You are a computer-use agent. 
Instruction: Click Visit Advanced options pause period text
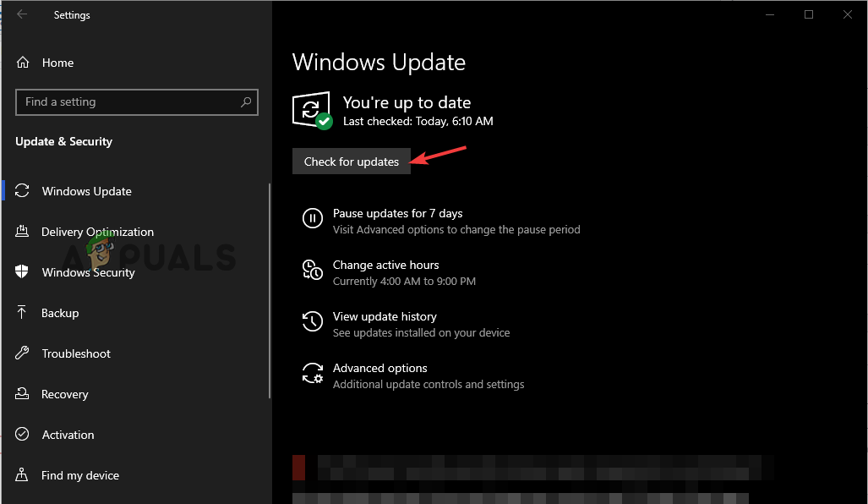456,229
